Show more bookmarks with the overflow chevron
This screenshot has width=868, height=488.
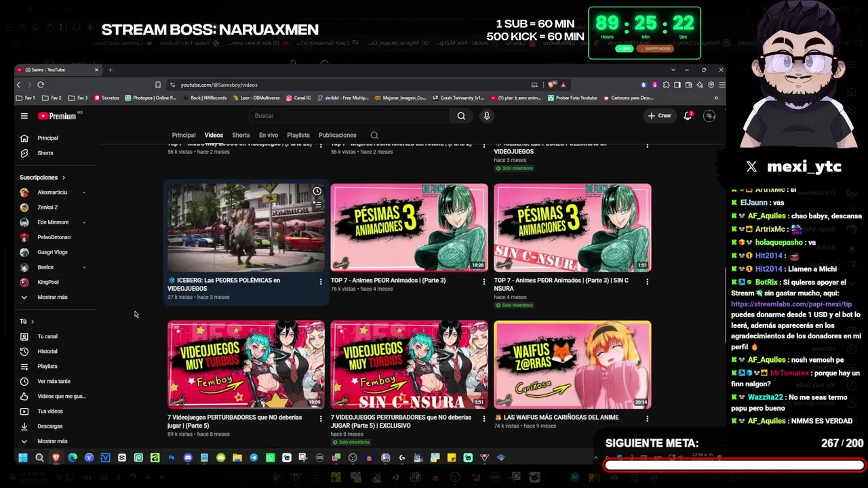tap(716, 98)
